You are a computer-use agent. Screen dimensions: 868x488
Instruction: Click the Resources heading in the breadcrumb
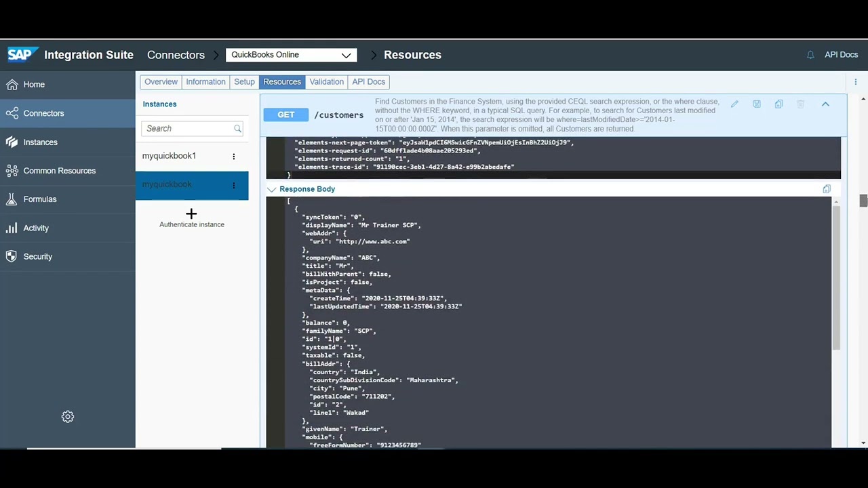click(x=412, y=55)
